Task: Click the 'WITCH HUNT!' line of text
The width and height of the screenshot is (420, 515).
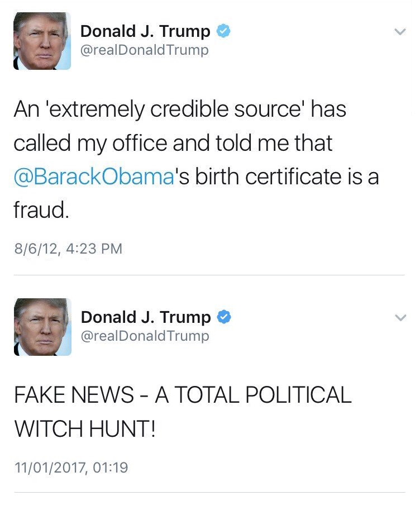Action: click(x=85, y=428)
